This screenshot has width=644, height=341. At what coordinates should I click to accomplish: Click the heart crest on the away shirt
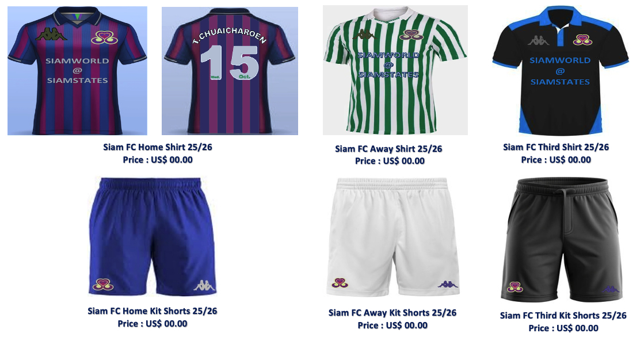(x=411, y=35)
